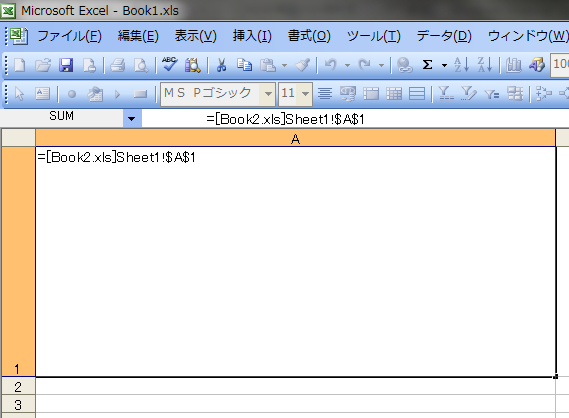Click the Print Preview magnifier icon
569x418 pixels.
(141, 65)
